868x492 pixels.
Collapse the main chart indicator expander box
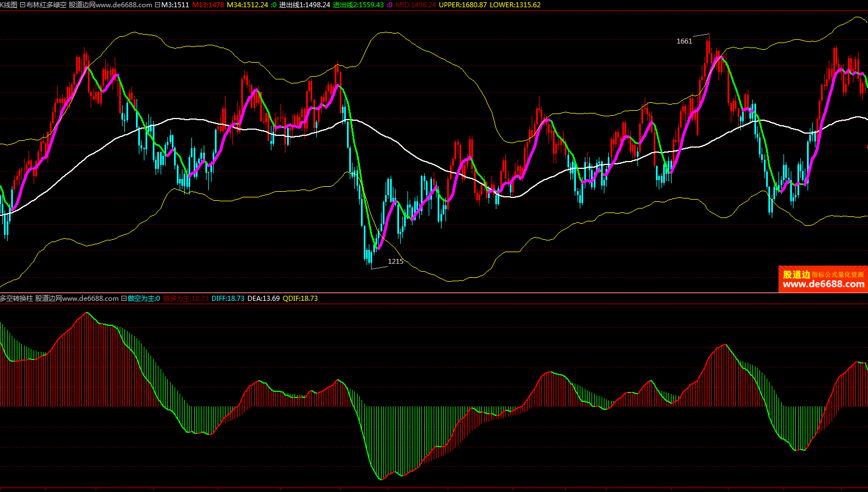click(157, 5)
